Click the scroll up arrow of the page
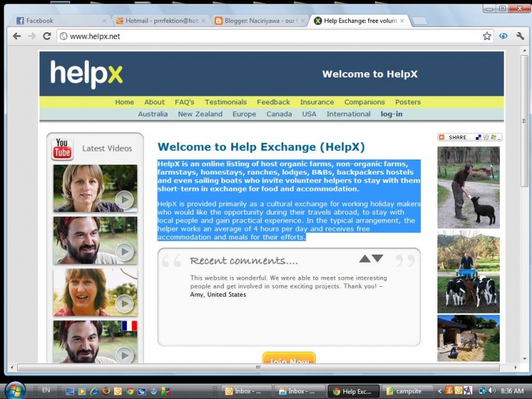This screenshot has width=532, height=399. (525, 51)
